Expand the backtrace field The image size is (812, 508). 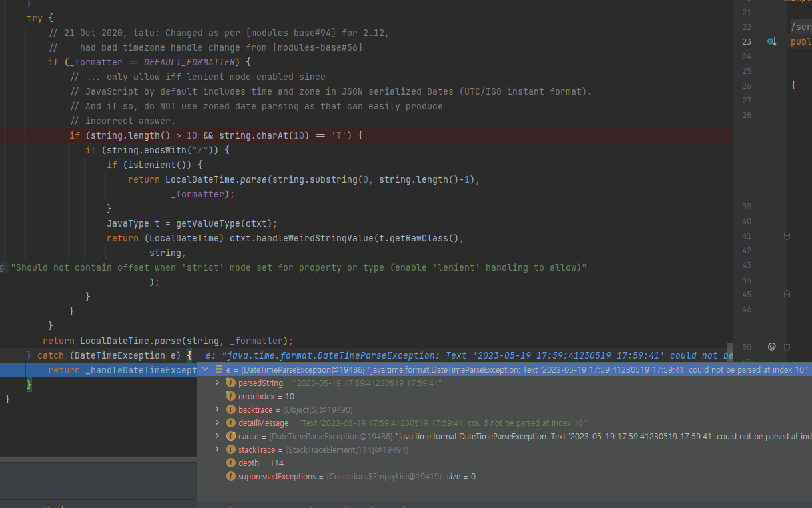pos(217,409)
